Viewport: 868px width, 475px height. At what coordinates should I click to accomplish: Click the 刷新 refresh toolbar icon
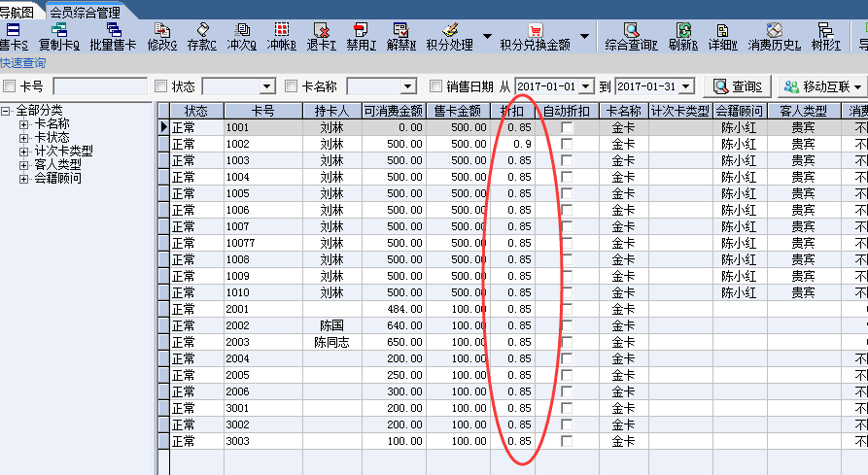684,36
